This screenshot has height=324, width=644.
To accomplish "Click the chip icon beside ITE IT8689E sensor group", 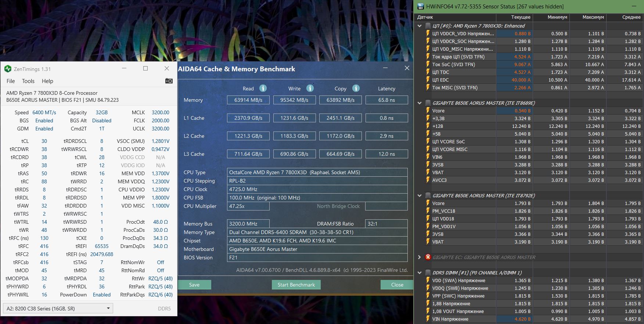I will click(428, 103).
